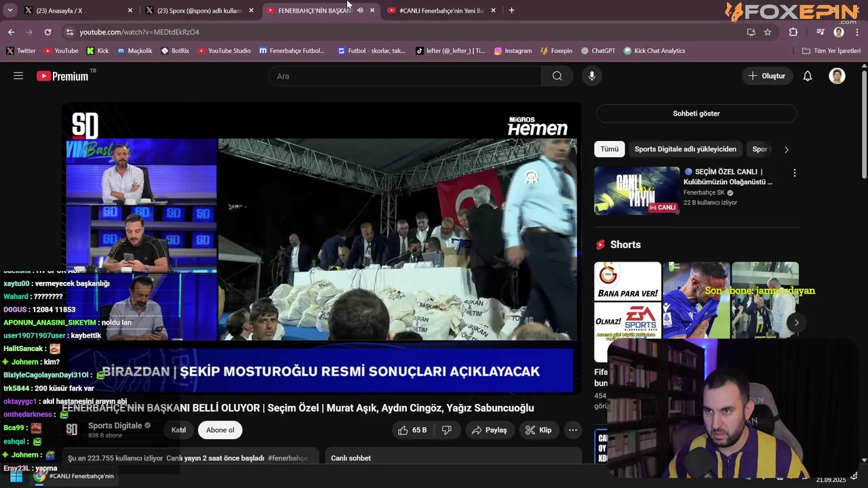Create a clip with Klip button
The width and height of the screenshot is (868, 488).
coord(538,430)
